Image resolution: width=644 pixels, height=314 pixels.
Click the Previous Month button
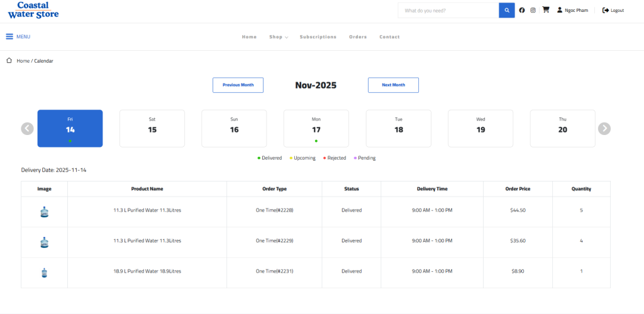(238, 85)
